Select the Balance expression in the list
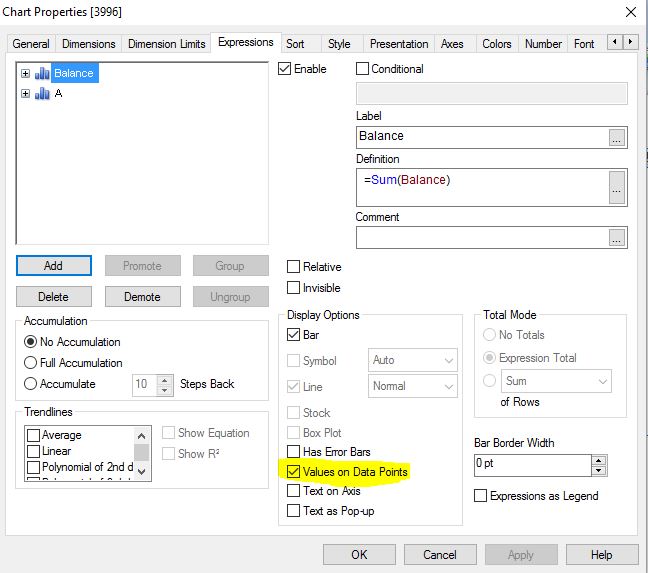 click(74, 73)
